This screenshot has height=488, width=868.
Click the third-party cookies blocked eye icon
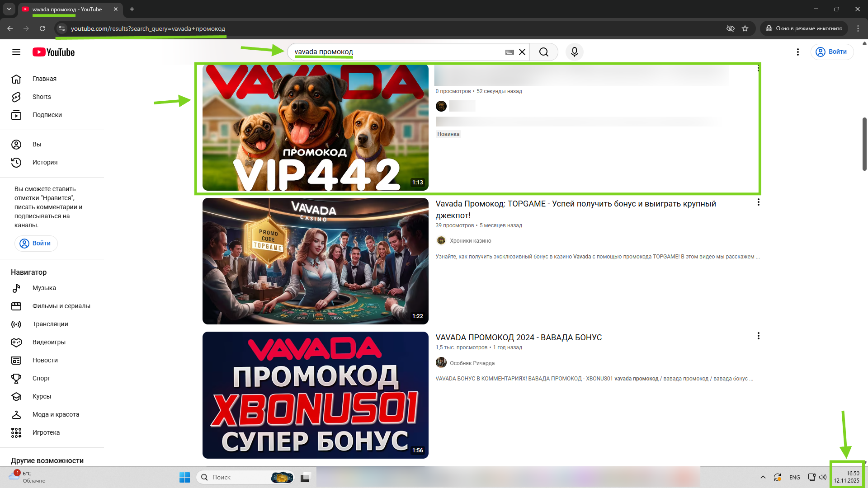coord(730,28)
